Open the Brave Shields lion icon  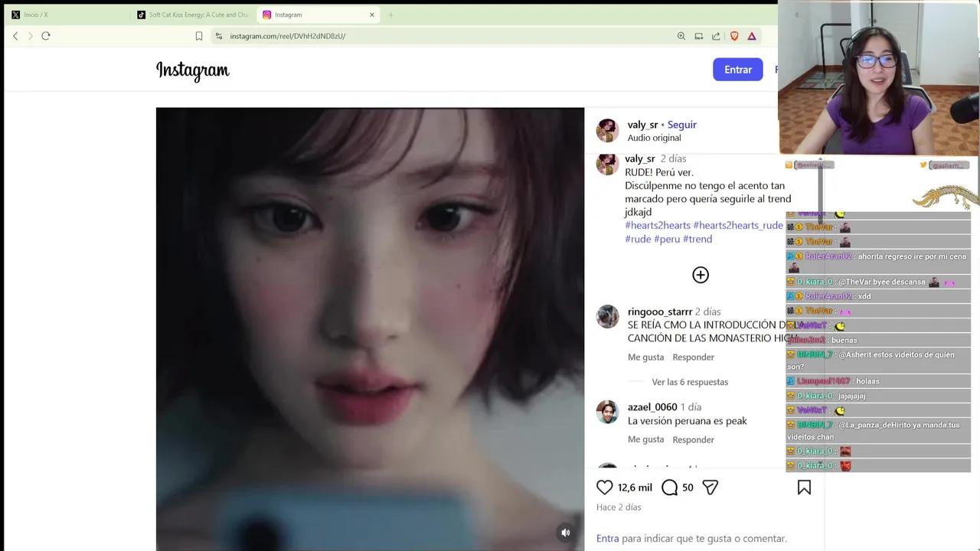coord(734,36)
